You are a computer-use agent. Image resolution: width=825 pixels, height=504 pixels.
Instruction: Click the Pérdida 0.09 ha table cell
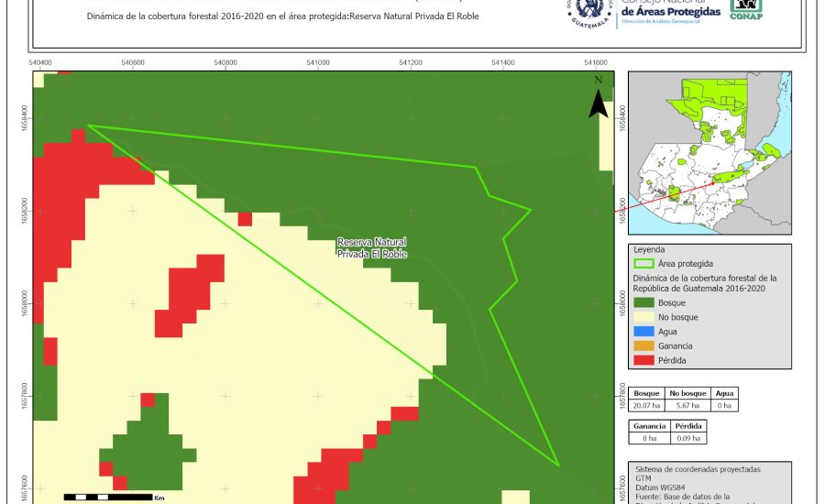689,438
